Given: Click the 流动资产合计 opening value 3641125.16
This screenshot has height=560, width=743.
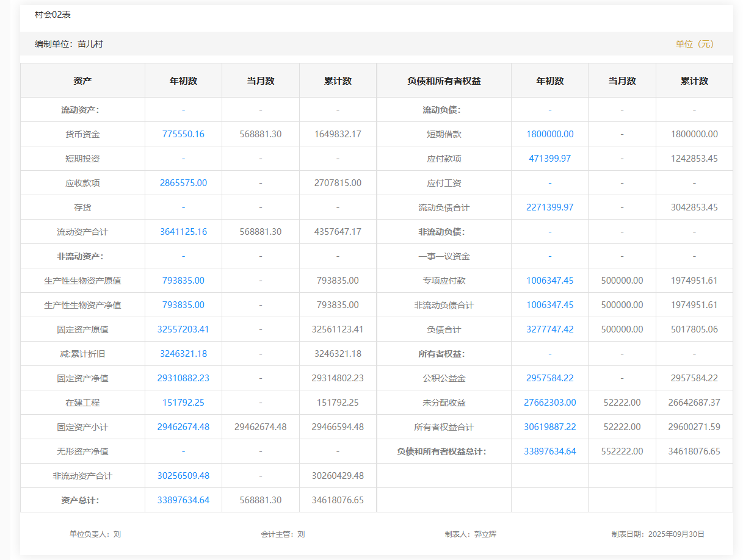Looking at the screenshot, I should tap(183, 232).
